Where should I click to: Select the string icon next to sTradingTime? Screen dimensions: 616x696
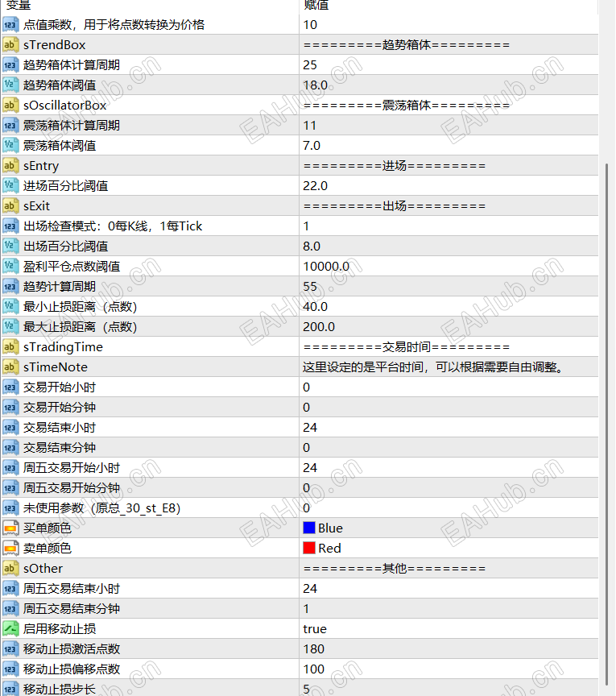coord(10,346)
